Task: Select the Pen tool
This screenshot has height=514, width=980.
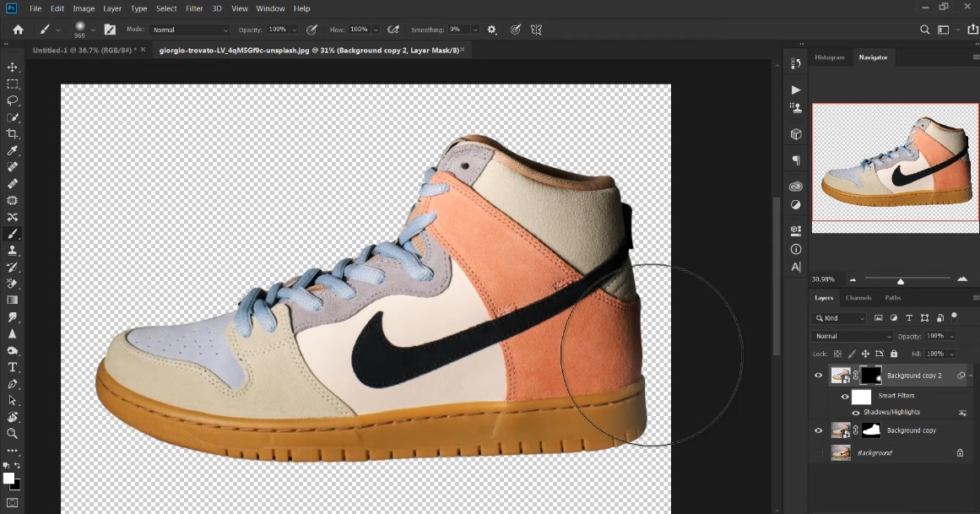Action: (13, 384)
